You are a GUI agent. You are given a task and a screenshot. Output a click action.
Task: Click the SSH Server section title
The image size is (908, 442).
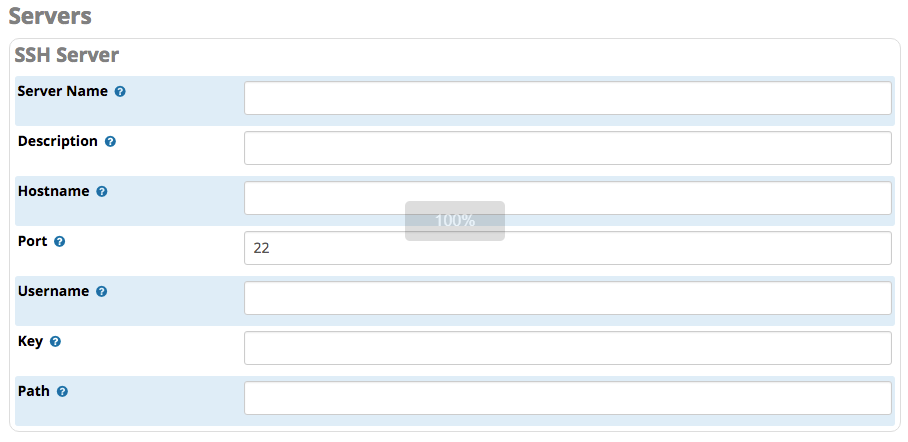tap(67, 55)
